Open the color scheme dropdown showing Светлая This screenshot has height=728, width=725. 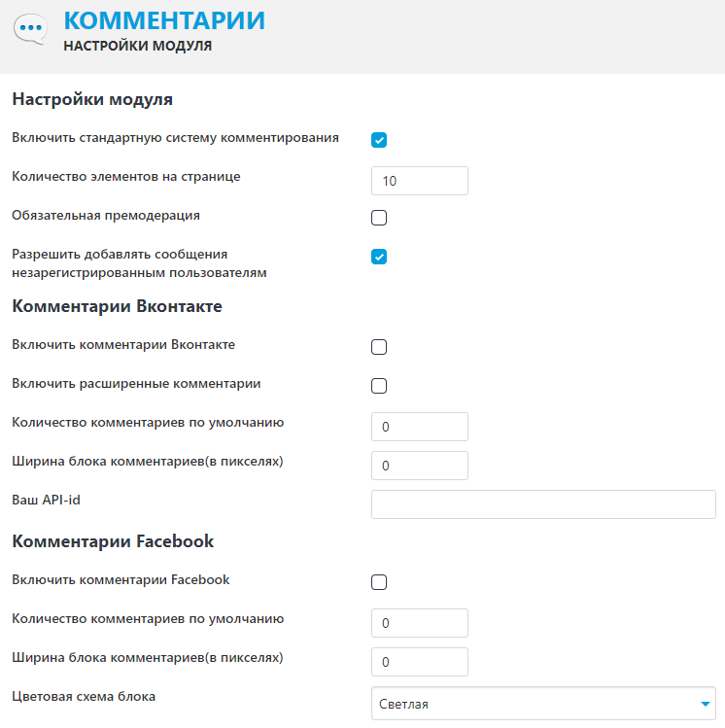(543, 704)
